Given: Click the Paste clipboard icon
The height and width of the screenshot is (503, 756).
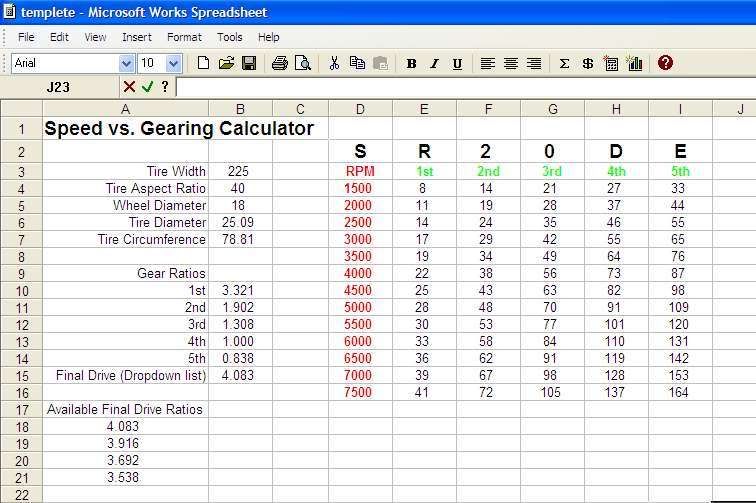Looking at the screenshot, I should (380, 63).
